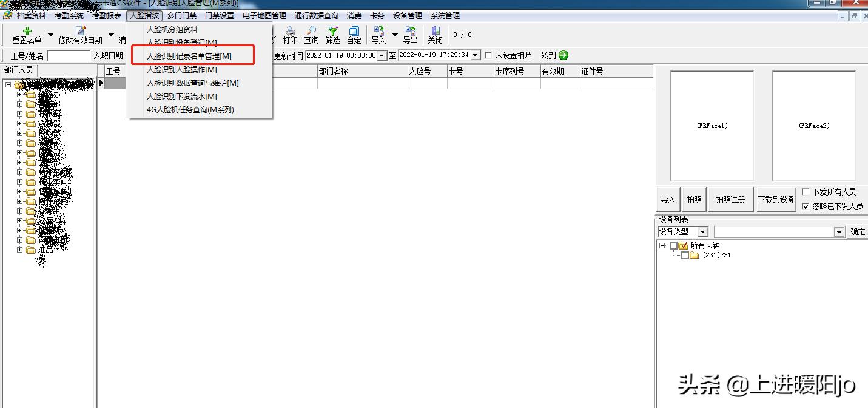Expand the 油品 department node
This screenshot has width=868, height=408.
(19, 250)
